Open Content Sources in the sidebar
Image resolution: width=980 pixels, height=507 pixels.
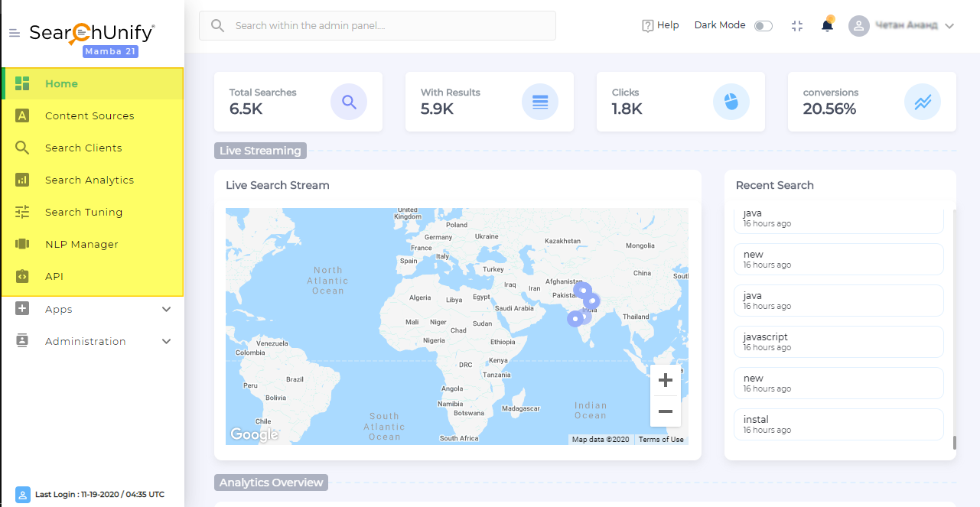(x=90, y=116)
